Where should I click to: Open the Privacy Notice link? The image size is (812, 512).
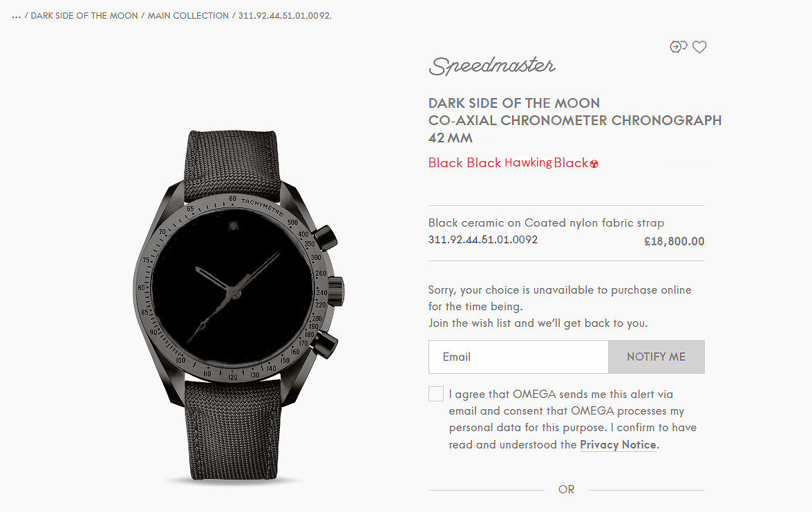click(619, 445)
